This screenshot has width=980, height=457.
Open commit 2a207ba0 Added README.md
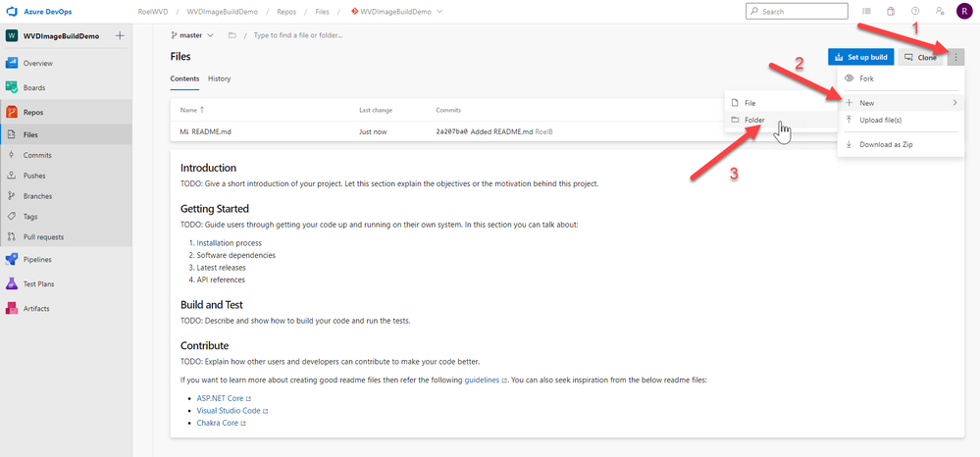(485, 132)
